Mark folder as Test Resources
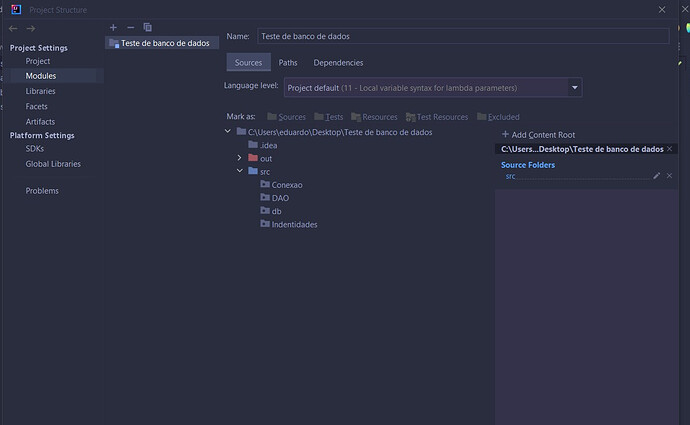 pos(437,117)
